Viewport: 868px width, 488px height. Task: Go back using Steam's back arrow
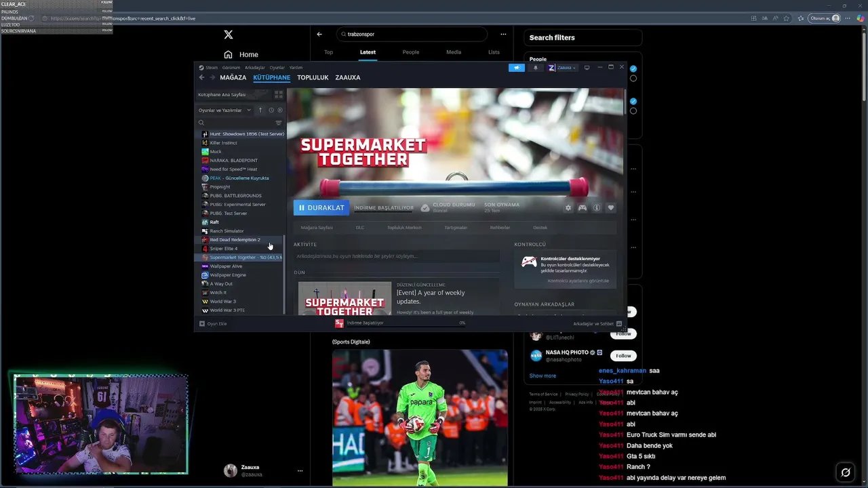point(201,77)
